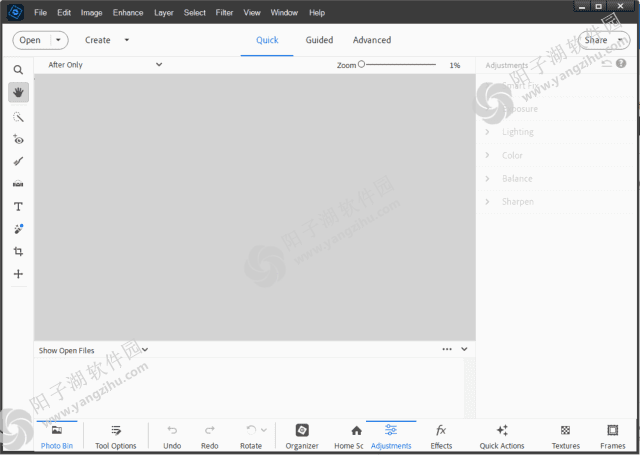Click the Create button
Image resolution: width=640 pixels, height=455 pixels.
[x=98, y=40]
